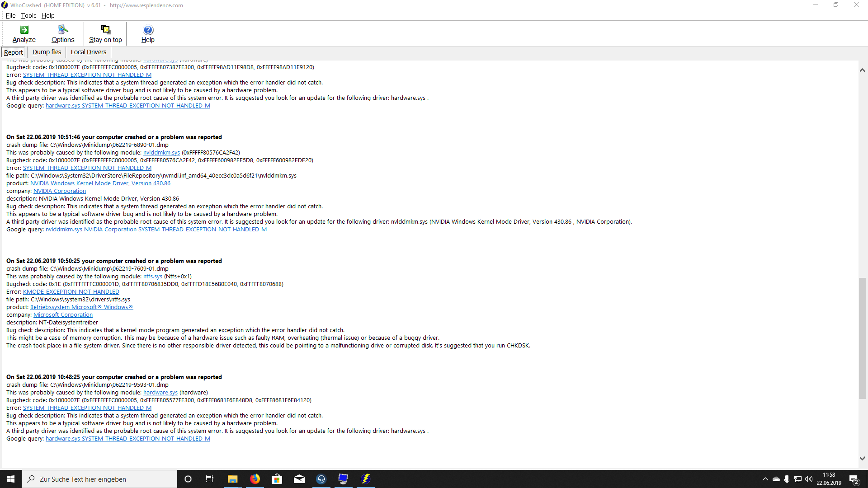Click the Analyze toolbar icon
This screenshot has width=868, height=488.
(24, 33)
